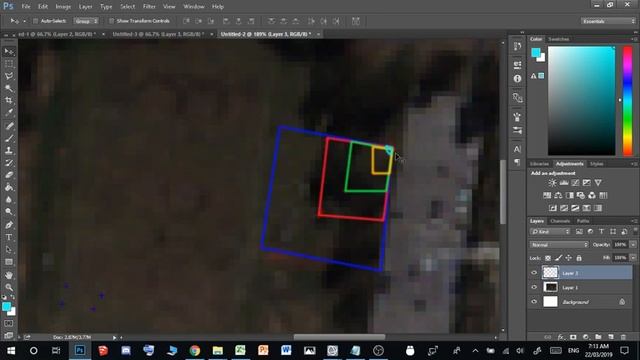
Task: Toggle Show Transform Controls checkbox
Action: point(111,21)
